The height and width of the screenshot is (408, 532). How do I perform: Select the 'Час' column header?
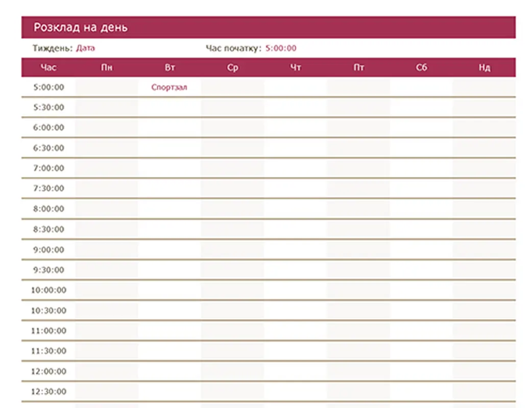pos(49,67)
